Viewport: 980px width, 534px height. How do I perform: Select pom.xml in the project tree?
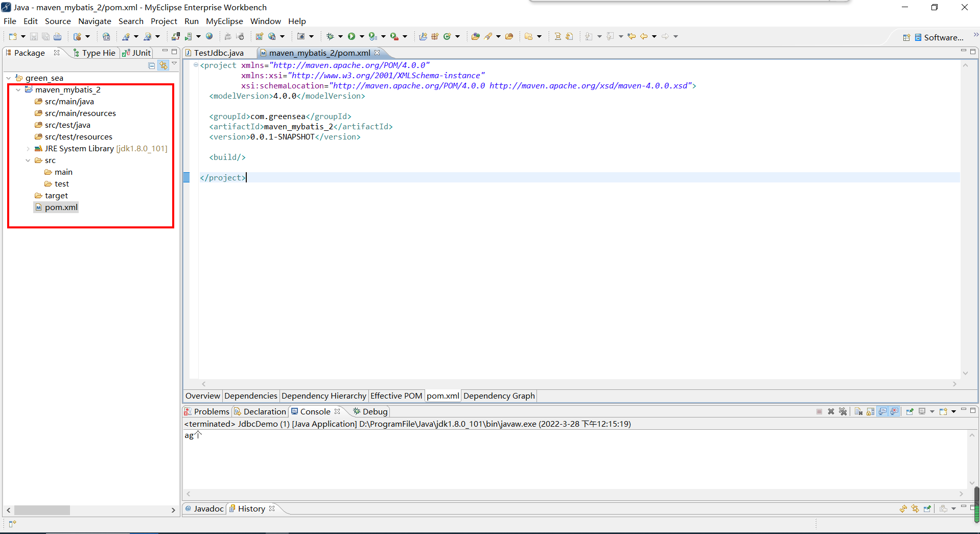[56, 207]
